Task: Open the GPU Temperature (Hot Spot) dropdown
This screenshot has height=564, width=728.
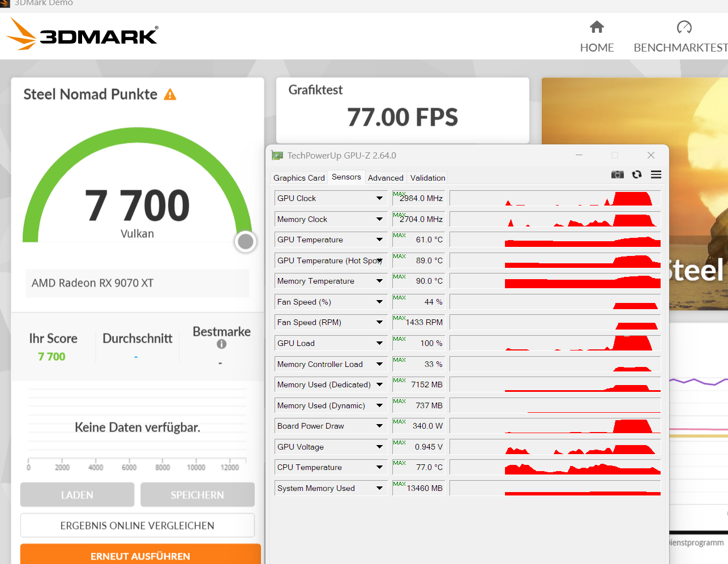Action: point(379,260)
